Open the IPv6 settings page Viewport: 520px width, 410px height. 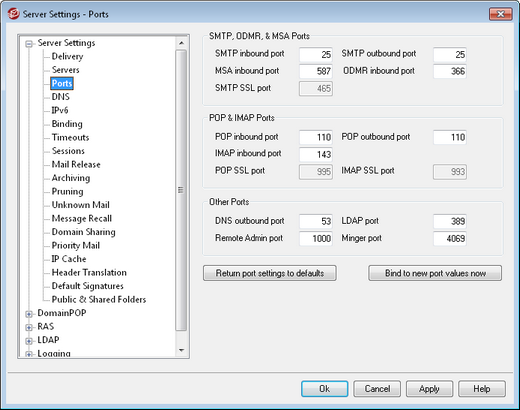[60, 110]
